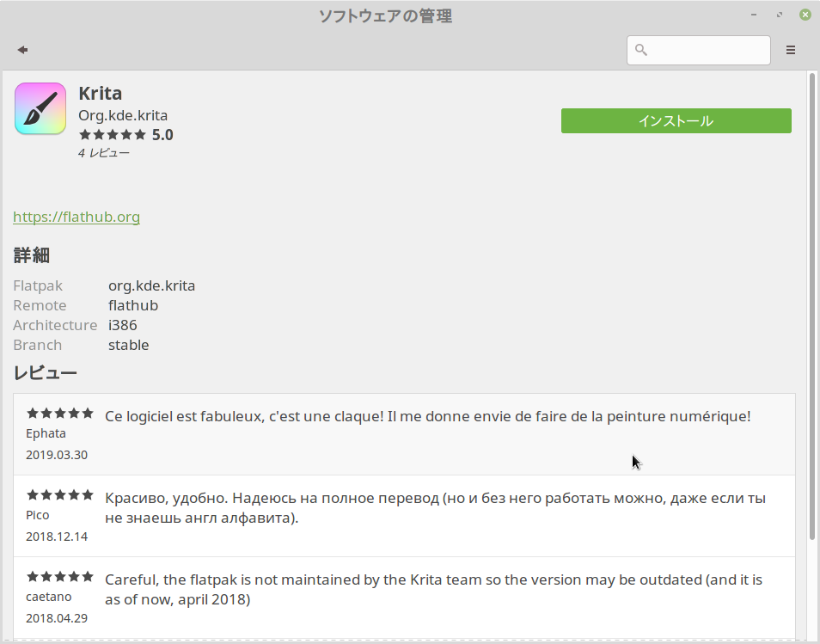Click the stars on Ephata's review
Viewport: 820px width, 644px height.
pos(59,414)
